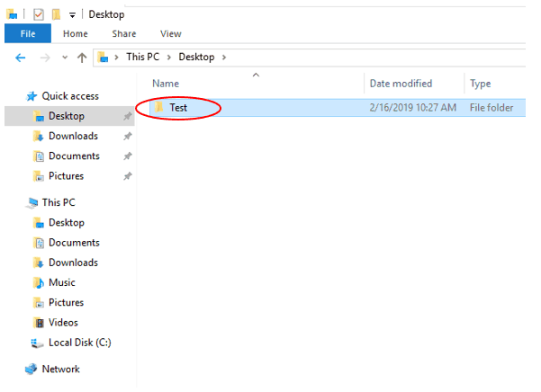Sort by the Name column header
The width and height of the screenshot is (541, 392).
(166, 84)
